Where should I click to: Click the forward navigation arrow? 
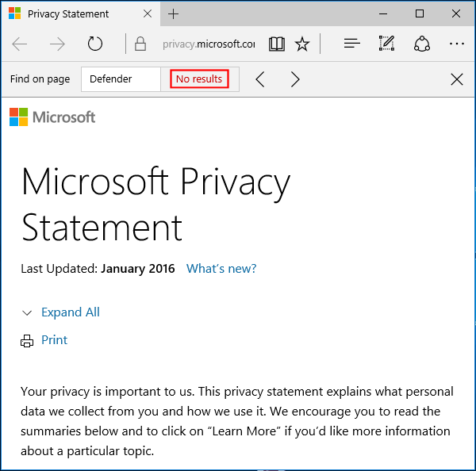click(57, 44)
